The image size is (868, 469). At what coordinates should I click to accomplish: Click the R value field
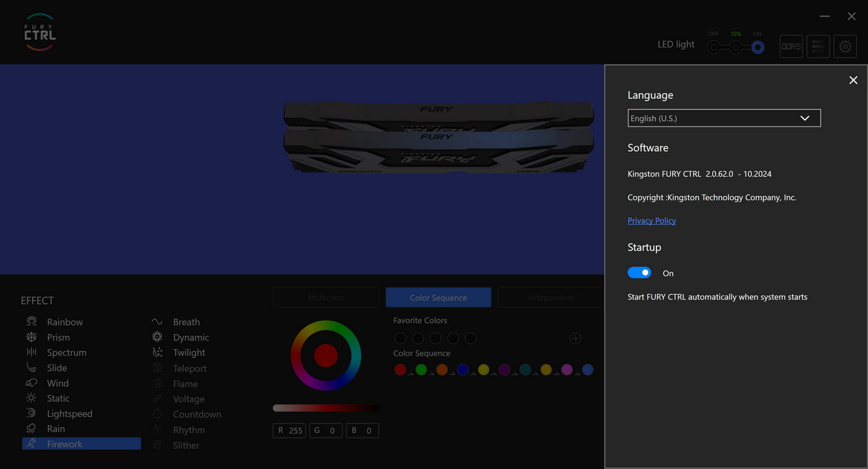290,430
